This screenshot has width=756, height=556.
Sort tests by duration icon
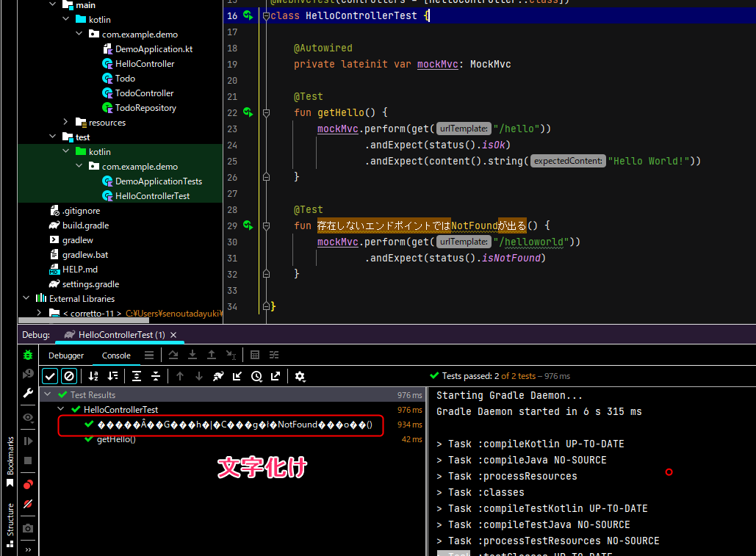113,376
